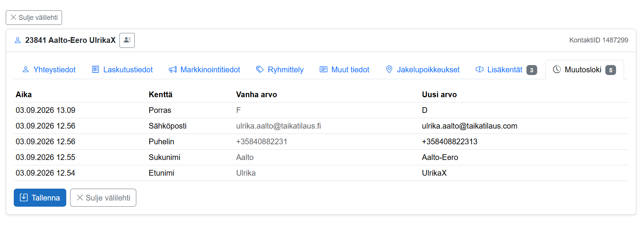This screenshot has height=230, width=644.
Task: Click the Muutosloki count badge 5
Action: (611, 70)
